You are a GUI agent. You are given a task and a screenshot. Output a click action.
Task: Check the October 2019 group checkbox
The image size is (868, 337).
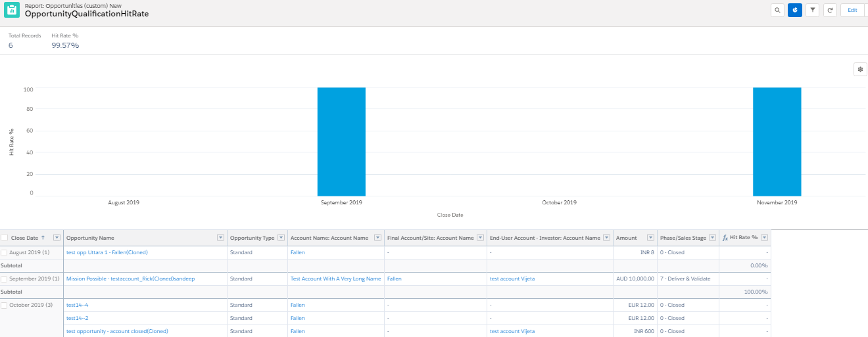point(5,305)
